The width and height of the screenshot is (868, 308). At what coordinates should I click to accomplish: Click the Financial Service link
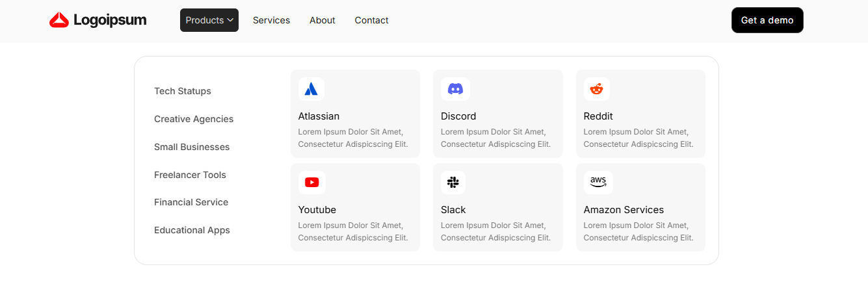pyautogui.click(x=191, y=202)
